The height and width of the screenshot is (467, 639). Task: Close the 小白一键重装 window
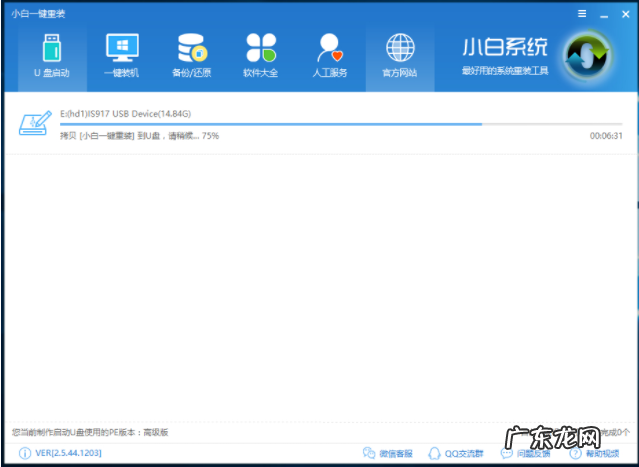[626, 14]
